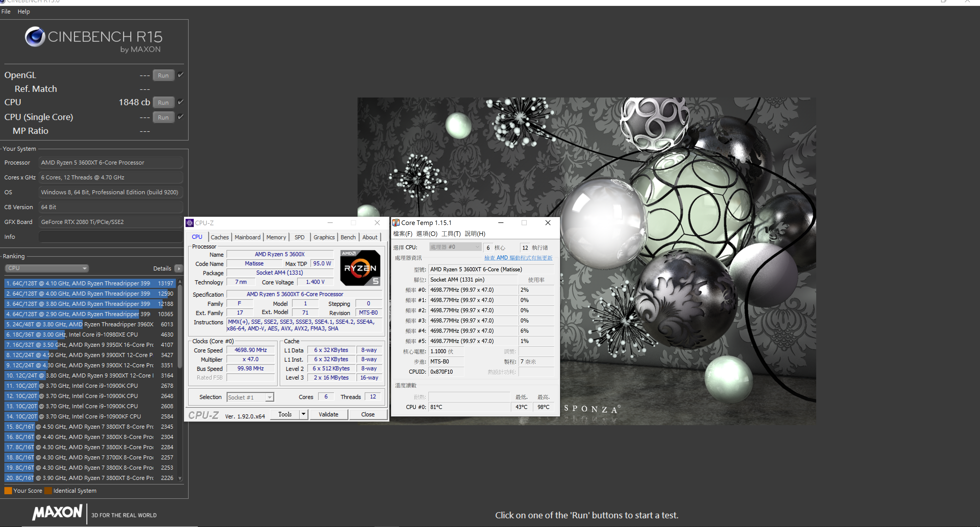
Task: Click the Cinebench R15 logo sphere
Action: pyautogui.click(x=35, y=37)
